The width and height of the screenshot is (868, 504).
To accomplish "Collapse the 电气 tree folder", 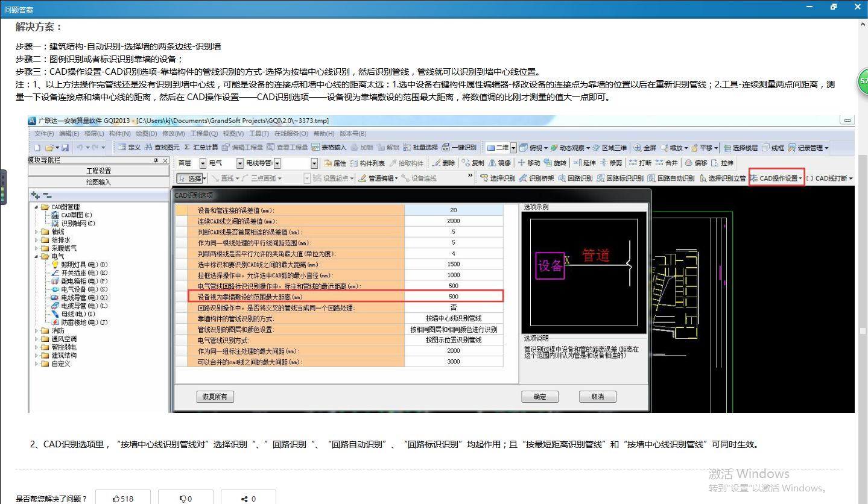I will coord(36,256).
